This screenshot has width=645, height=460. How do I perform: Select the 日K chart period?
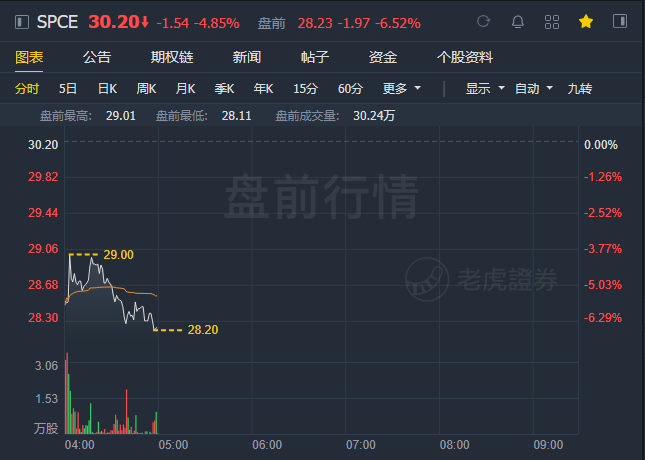point(107,88)
